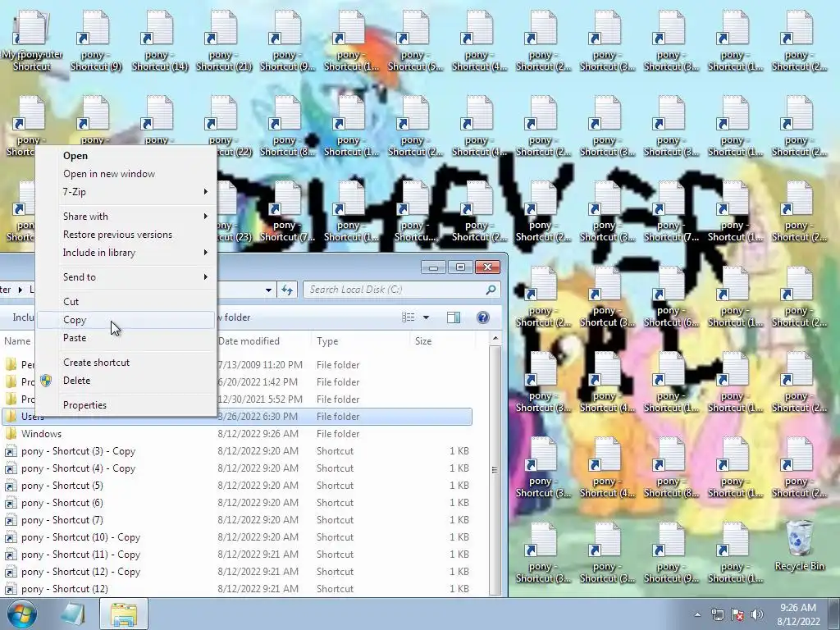Viewport: 840px width, 630px height.
Task: Click the Windows folder icon in file list
Action: pyautogui.click(x=11, y=434)
